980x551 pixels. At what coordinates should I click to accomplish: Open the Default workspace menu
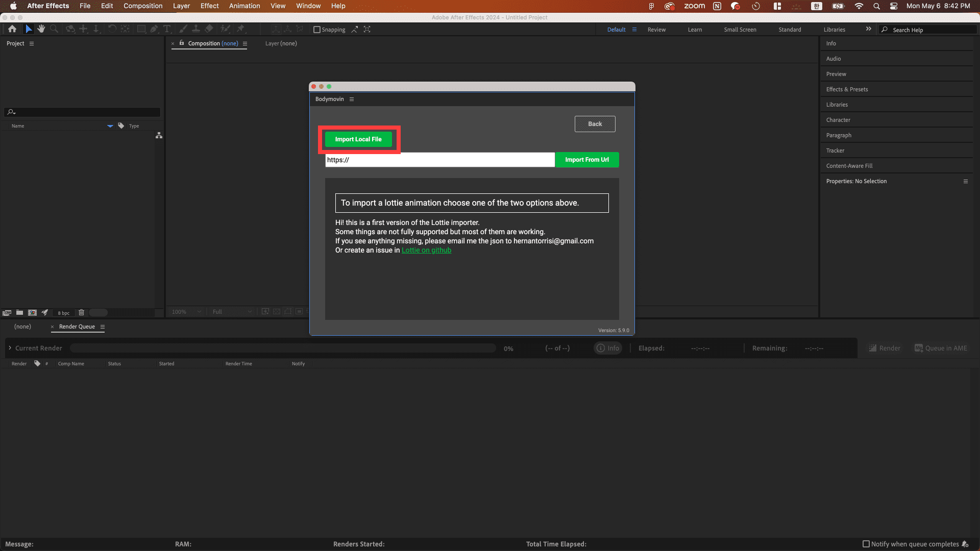634,30
